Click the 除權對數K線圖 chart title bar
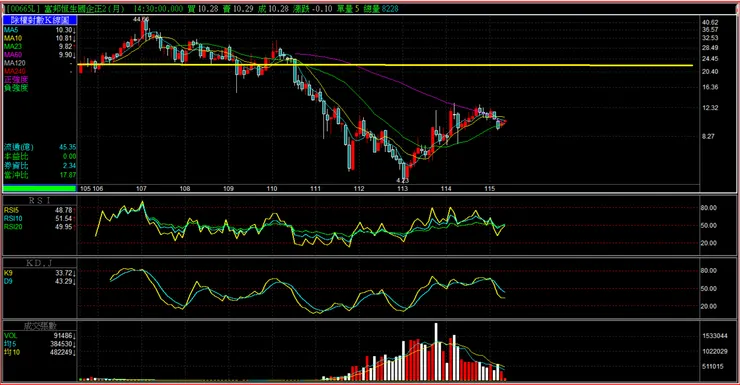Image resolution: width=740 pixels, height=385 pixels. pyautogui.click(x=40, y=20)
